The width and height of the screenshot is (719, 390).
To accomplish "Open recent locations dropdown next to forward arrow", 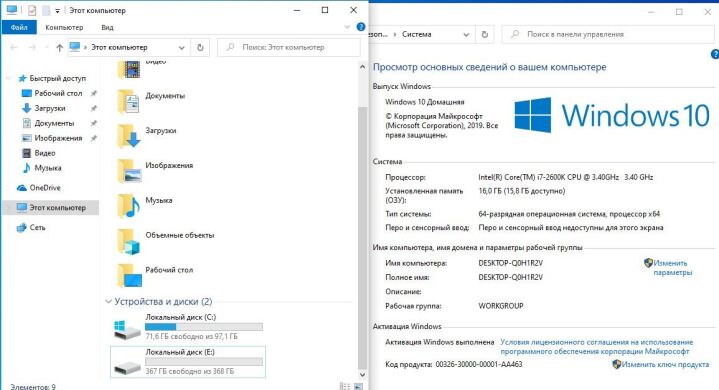I will tap(46, 47).
